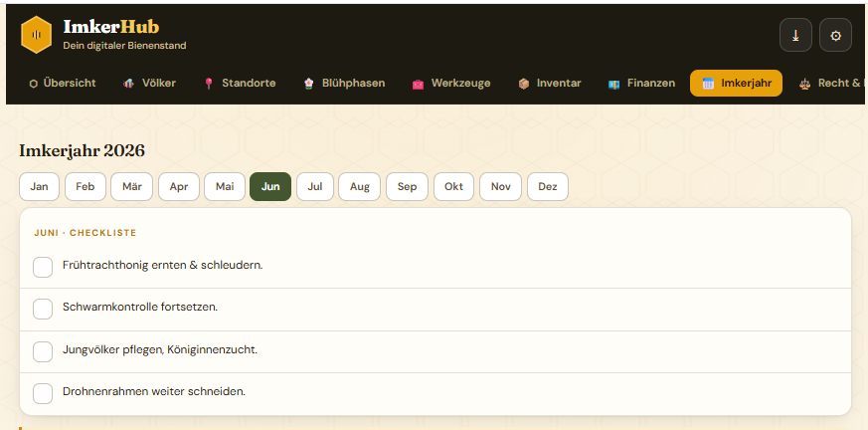Viewport: 868px width, 430px height.
Task: Click the flower icon beside Blühphasen
Action: [309, 84]
